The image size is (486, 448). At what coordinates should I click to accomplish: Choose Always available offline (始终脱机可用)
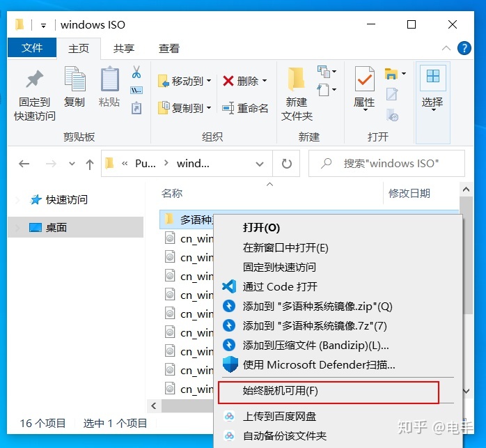click(x=329, y=392)
